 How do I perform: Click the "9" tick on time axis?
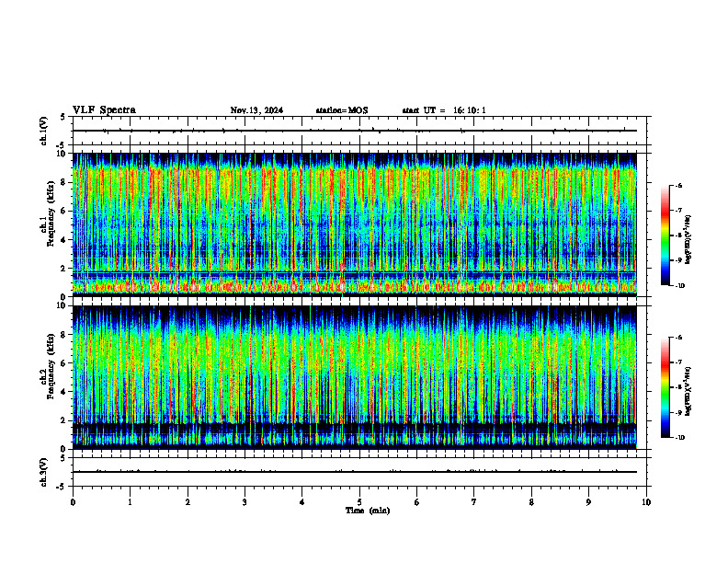(x=588, y=502)
